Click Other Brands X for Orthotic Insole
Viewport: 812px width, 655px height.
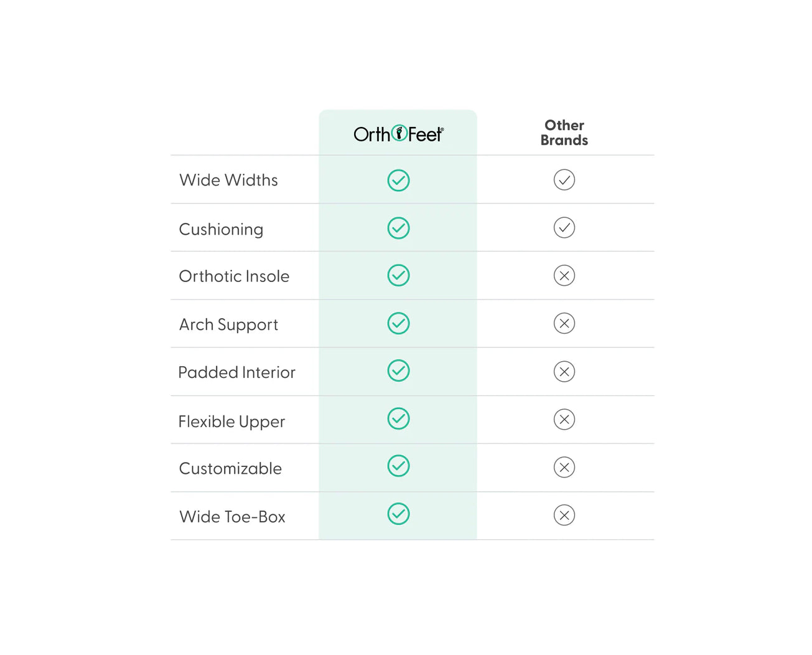[x=564, y=275]
